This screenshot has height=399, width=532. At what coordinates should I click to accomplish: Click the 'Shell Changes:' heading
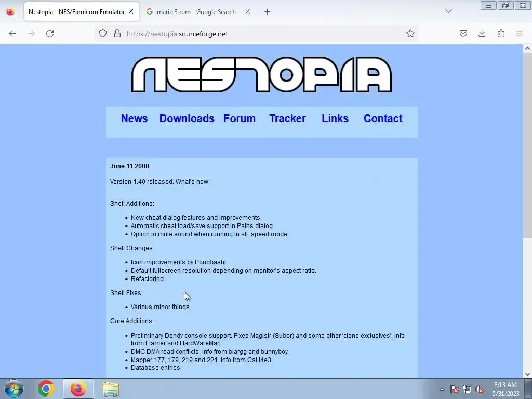132,248
